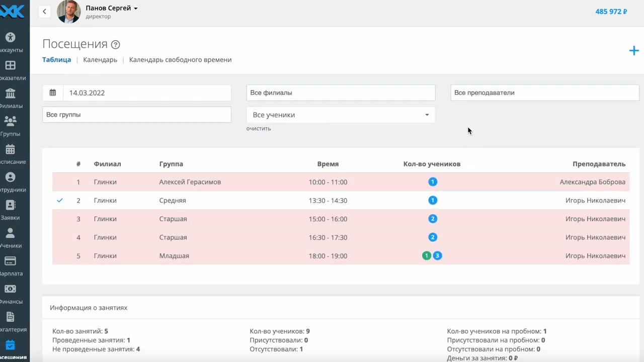Open Зарплата salary sidebar icon

coord(10,261)
